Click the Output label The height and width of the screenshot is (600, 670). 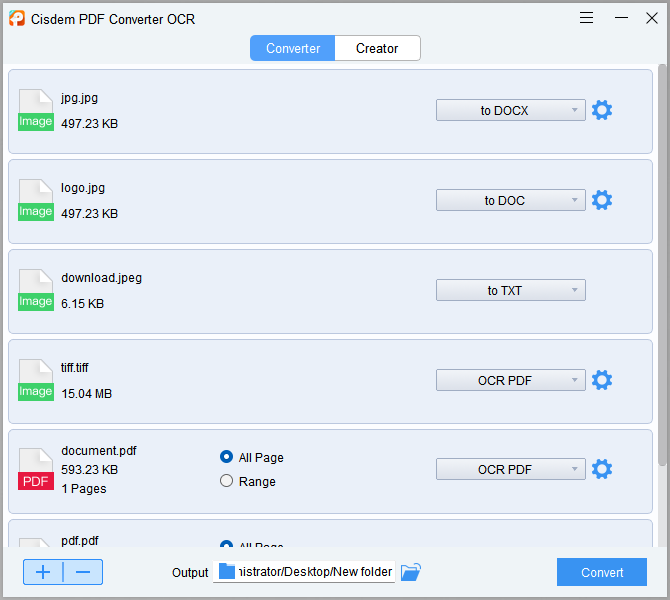coord(190,573)
